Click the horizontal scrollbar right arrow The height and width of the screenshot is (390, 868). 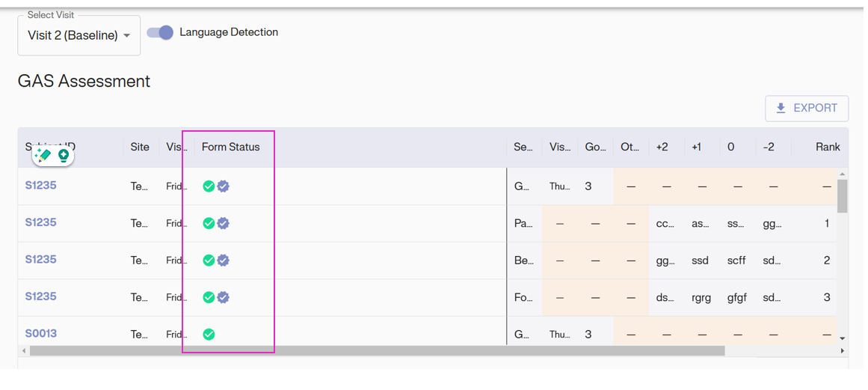coord(843,350)
